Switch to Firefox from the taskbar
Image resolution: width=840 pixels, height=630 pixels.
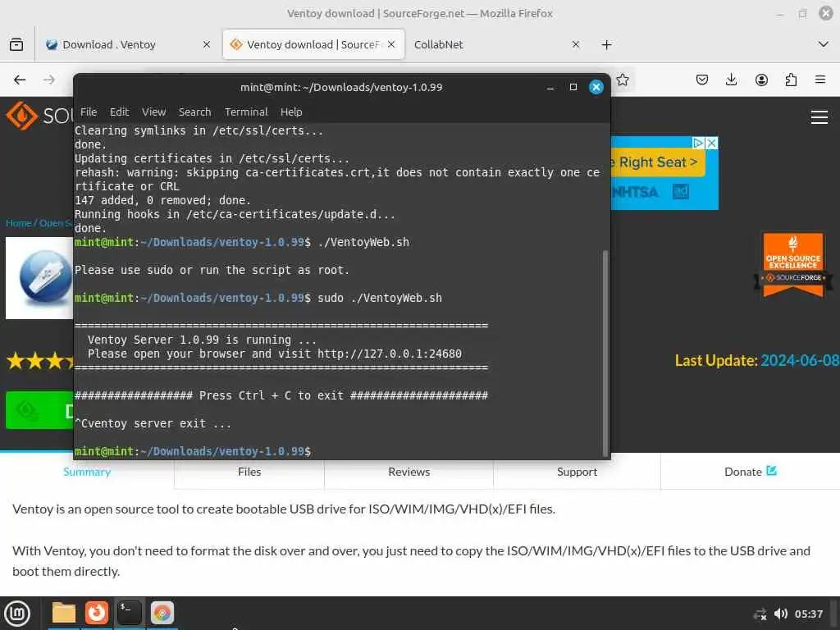point(97,613)
